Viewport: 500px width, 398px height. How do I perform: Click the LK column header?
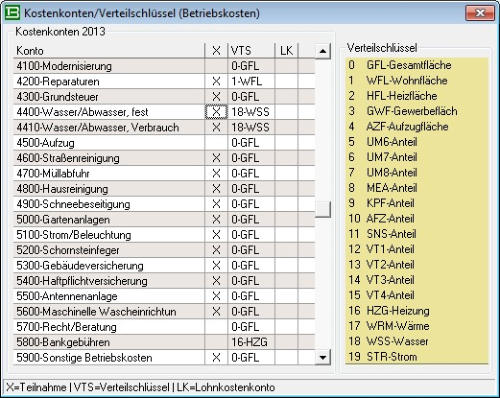(x=286, y=51)
